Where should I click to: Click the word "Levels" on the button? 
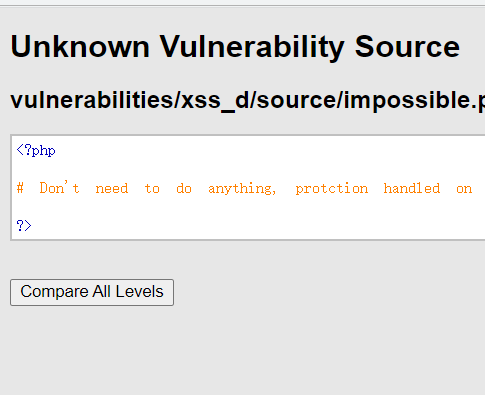pos(139,292)
